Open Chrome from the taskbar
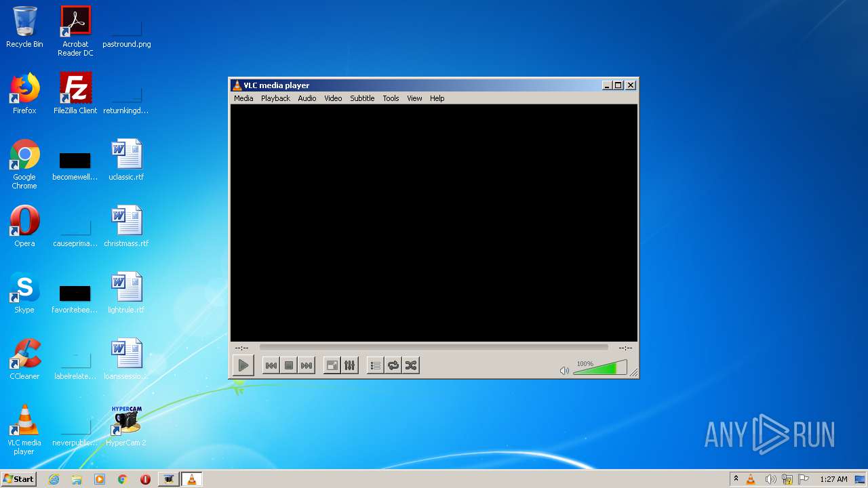 point(123,479)
